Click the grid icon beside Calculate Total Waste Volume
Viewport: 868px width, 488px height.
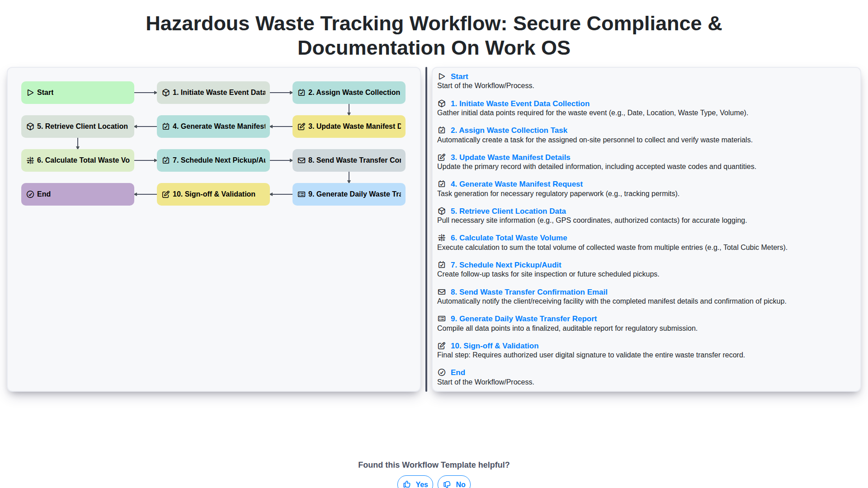point(442,238)
